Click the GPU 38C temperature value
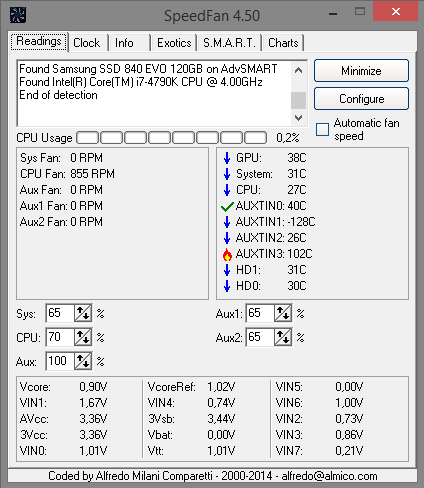 click(x=297, y=158)
